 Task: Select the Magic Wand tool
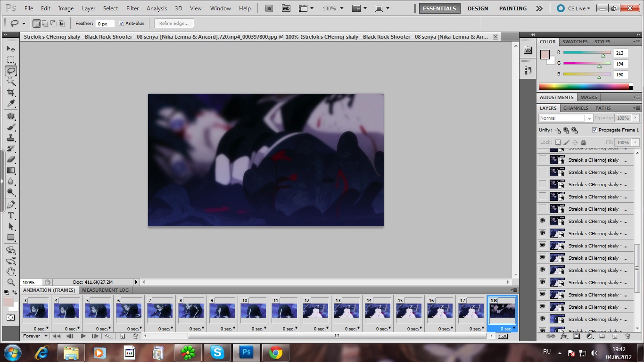(x=11, y=82)
